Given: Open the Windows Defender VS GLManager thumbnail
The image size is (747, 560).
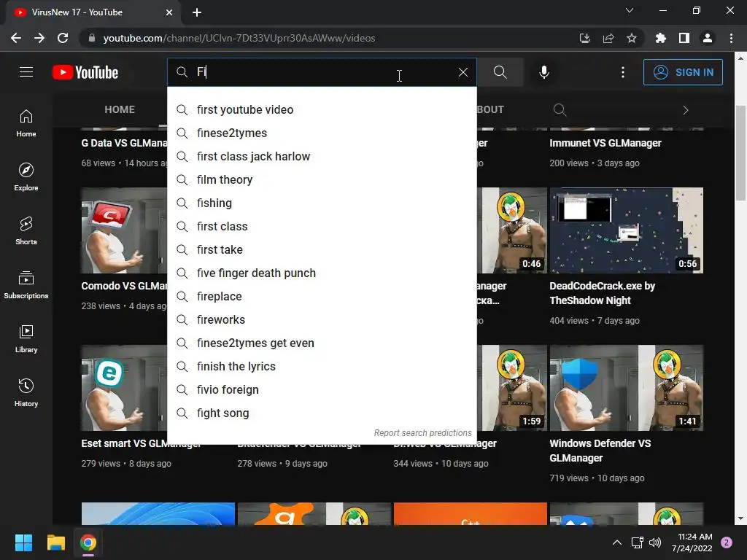Looking at the screenshot, I should coord(626,388).
